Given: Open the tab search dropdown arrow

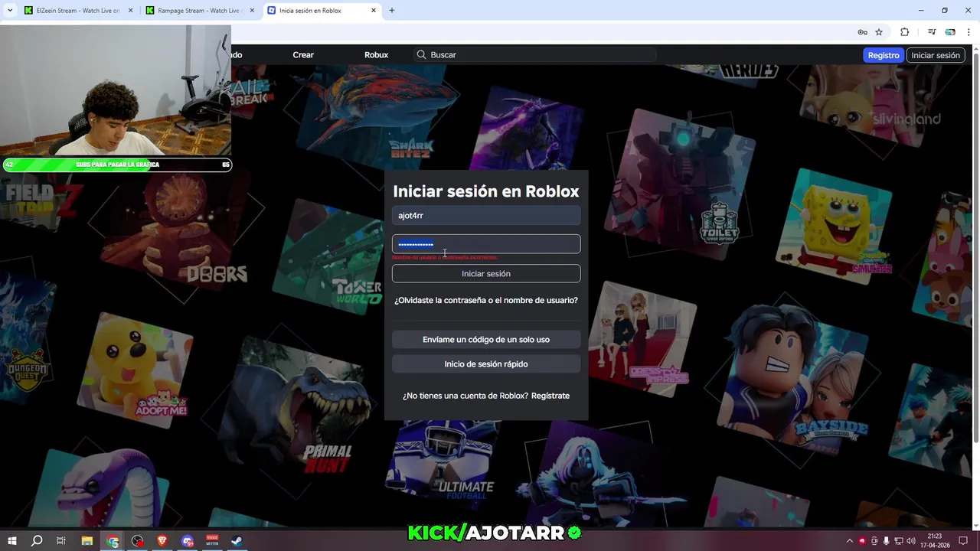Looking at the screenshot, I should point(10,11).
